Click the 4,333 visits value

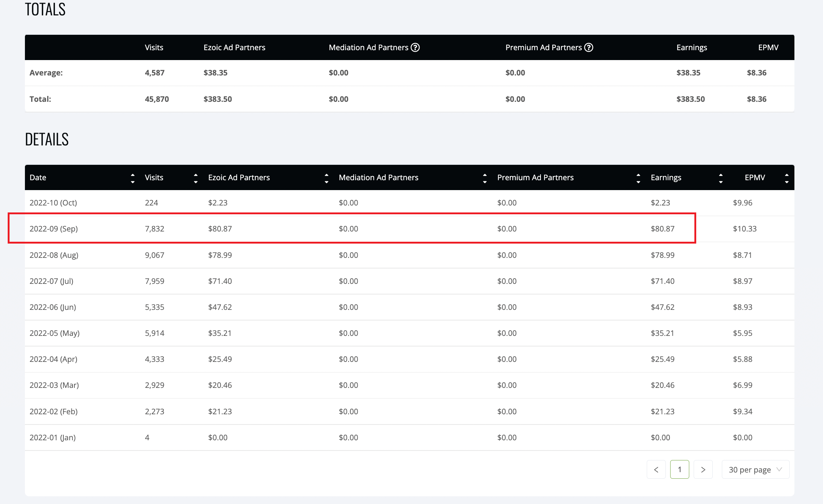pyautogui.click(x=155, y=359)
